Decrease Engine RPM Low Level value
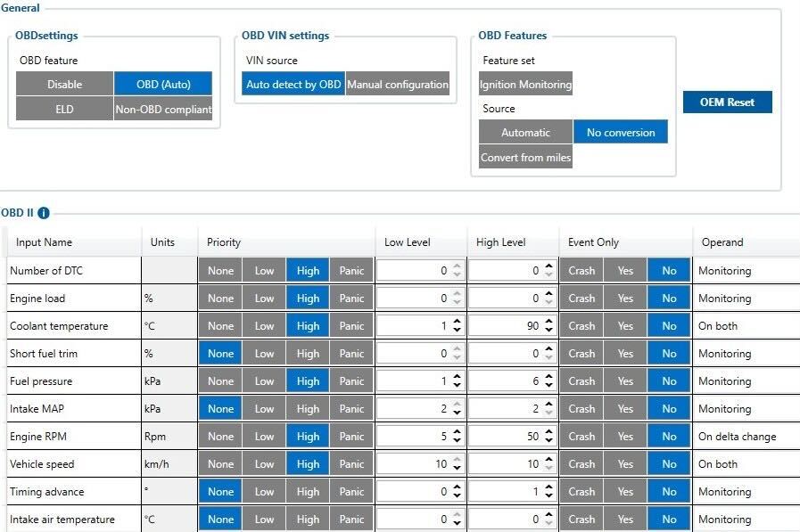The image size is (800, 532). (x=457, y=440)
